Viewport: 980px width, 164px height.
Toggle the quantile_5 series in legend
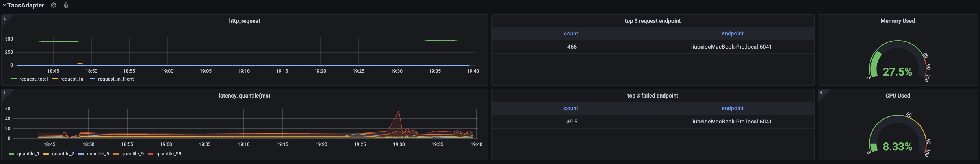pyautogui.click(x=98, y=154)
